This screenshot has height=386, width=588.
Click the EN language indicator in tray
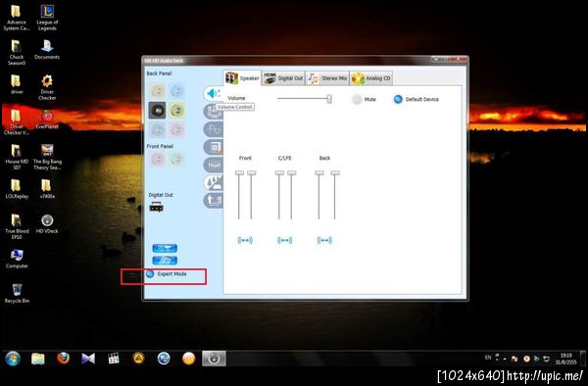tap(487, 358)
